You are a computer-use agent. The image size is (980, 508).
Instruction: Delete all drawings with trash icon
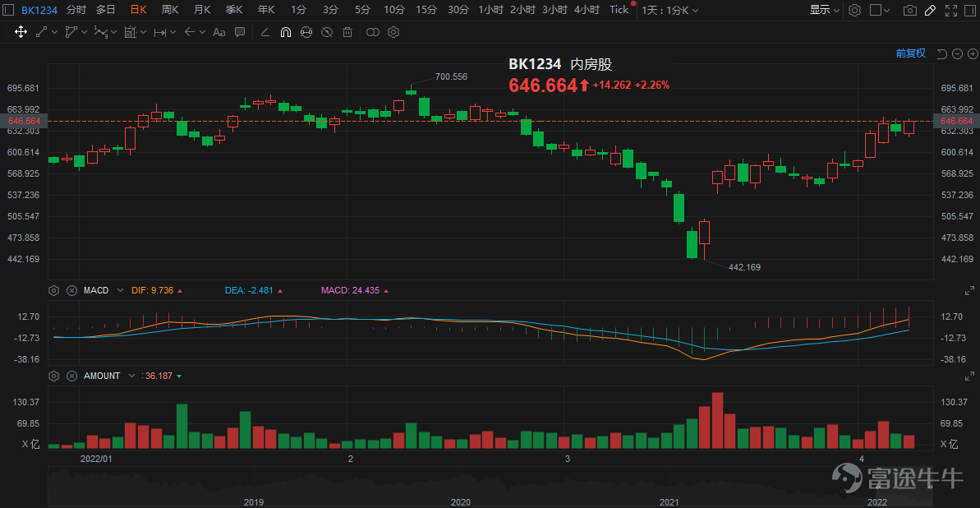pyautogui.click(x=347, y=32)
